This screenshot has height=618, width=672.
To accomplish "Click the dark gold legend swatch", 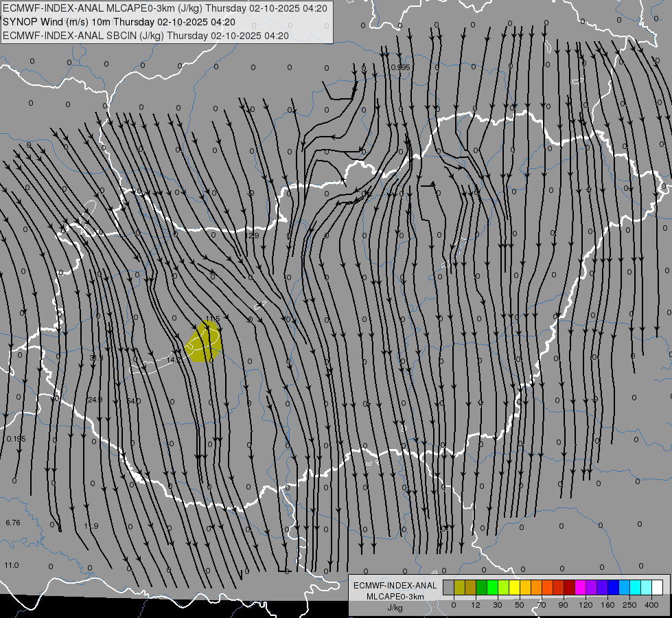I will pos(471,587).
